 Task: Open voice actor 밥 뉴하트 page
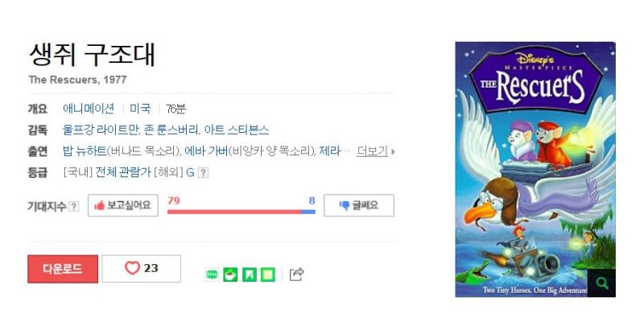click(x=85, y=151)
